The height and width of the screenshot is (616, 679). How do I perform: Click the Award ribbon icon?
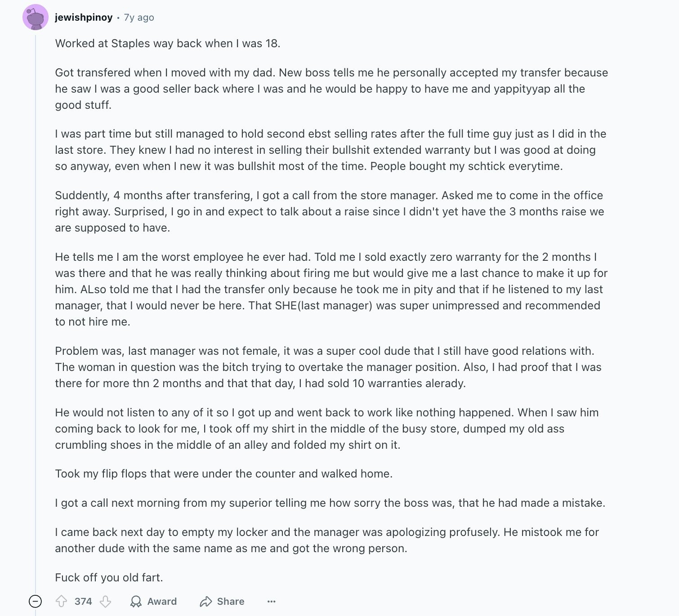click(x=135, y=601)
